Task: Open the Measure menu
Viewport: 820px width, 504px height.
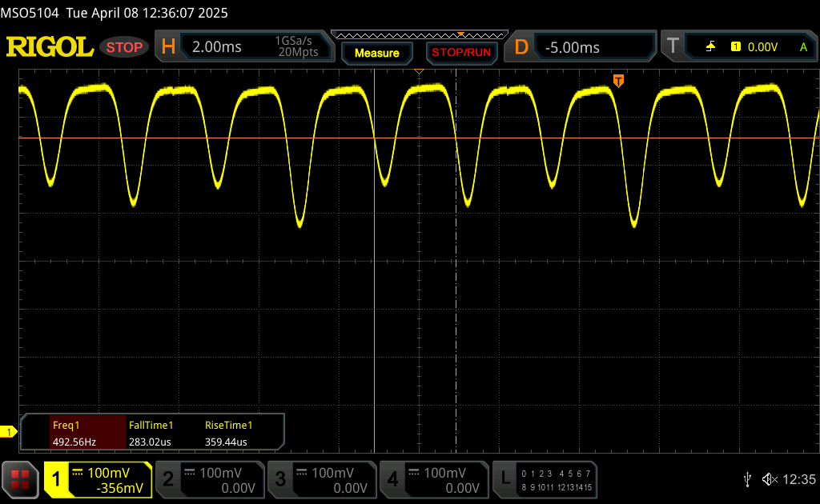Action: click(x=376, y=53)
